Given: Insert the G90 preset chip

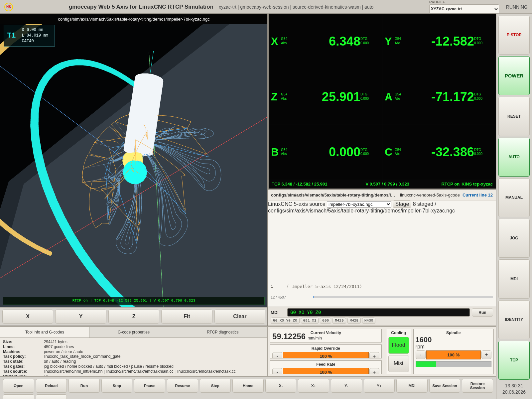Looking at the screenshot, I should tap(326, 321).
